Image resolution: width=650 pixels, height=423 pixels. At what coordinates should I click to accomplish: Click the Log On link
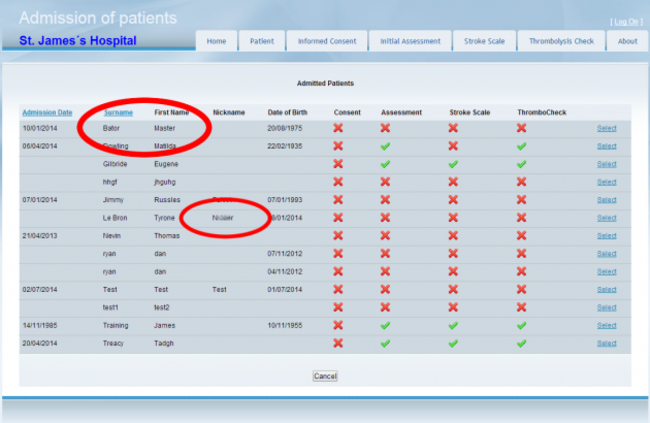(626, 21)
